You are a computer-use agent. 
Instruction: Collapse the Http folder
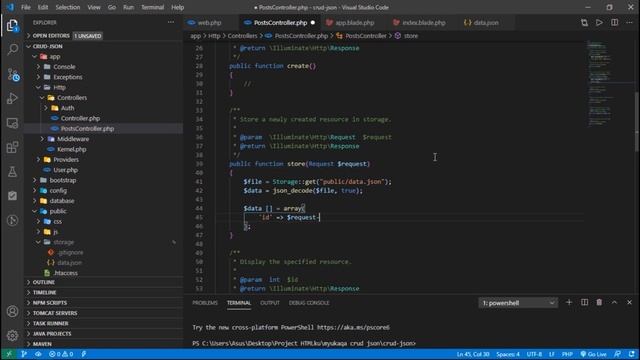coord(39,87)
